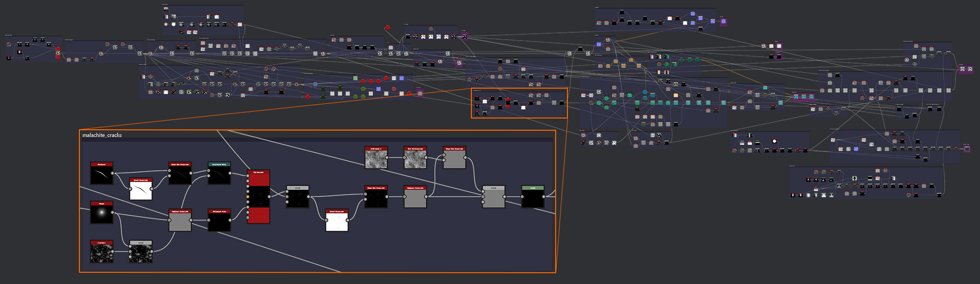Select the red Tile Sampler node
The image size is (980, 284).
[x=258, y=197]
